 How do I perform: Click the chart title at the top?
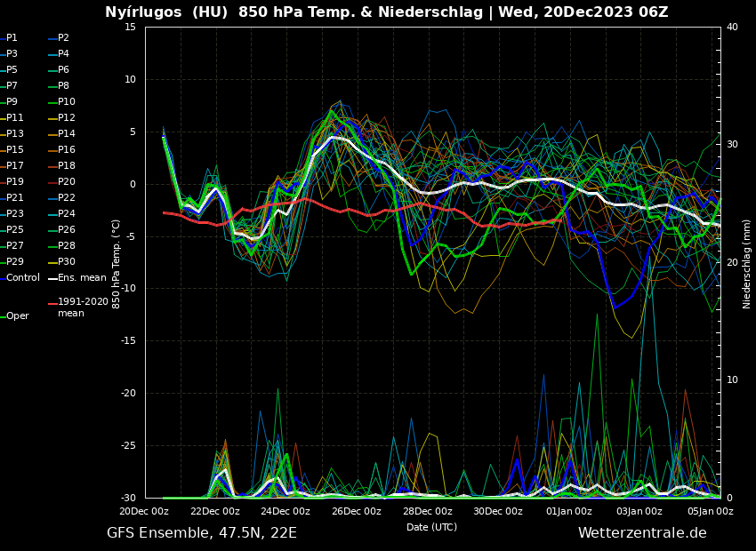[386, 12]
